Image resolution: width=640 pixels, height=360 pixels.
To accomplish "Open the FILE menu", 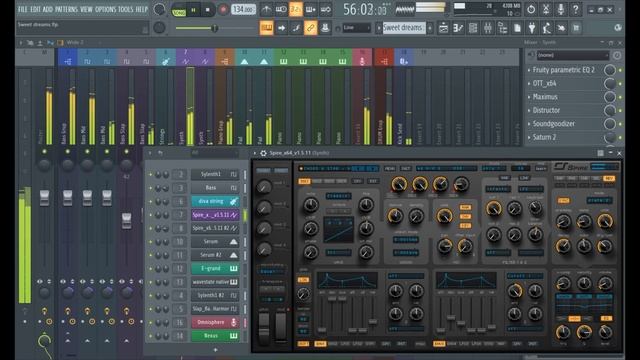I will 22,9.
